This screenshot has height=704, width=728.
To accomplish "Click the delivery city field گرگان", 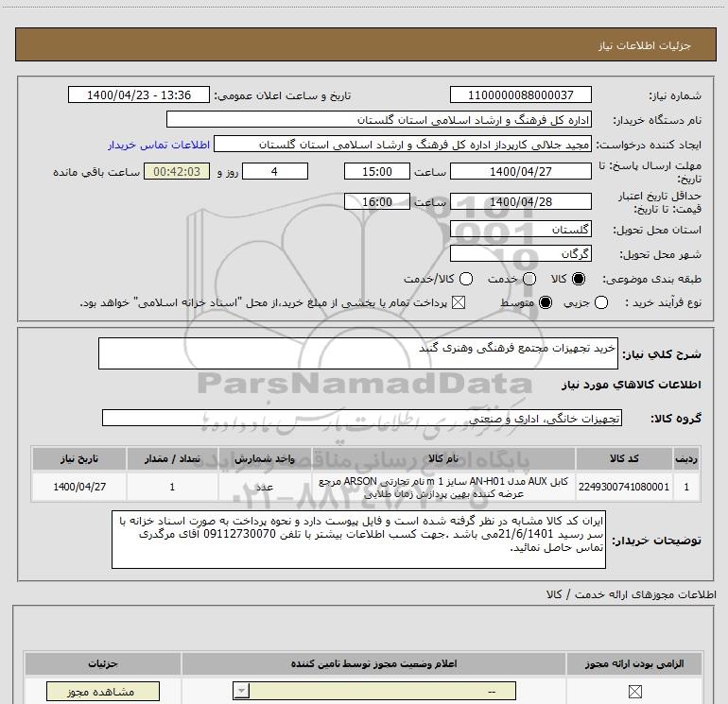I will [x=520, y=253].
